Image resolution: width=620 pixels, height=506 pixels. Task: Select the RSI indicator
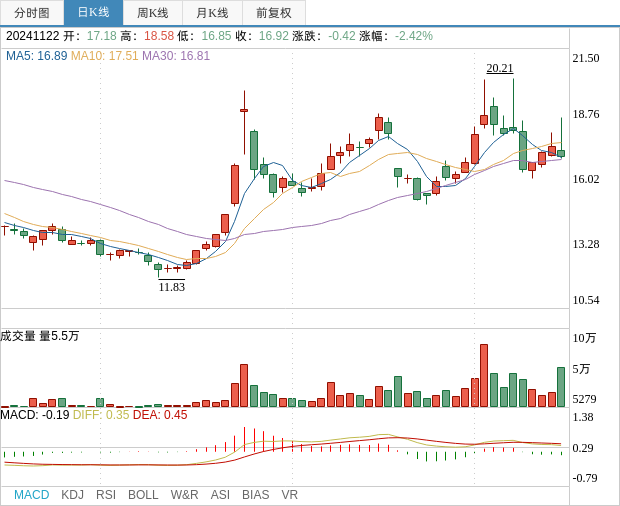click(106, 495)
